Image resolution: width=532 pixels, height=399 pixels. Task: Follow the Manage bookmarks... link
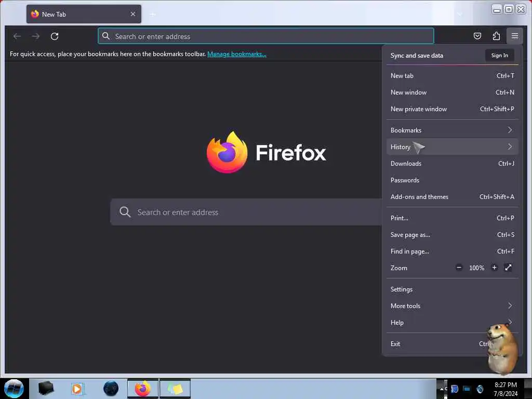[x=237, y=54]
